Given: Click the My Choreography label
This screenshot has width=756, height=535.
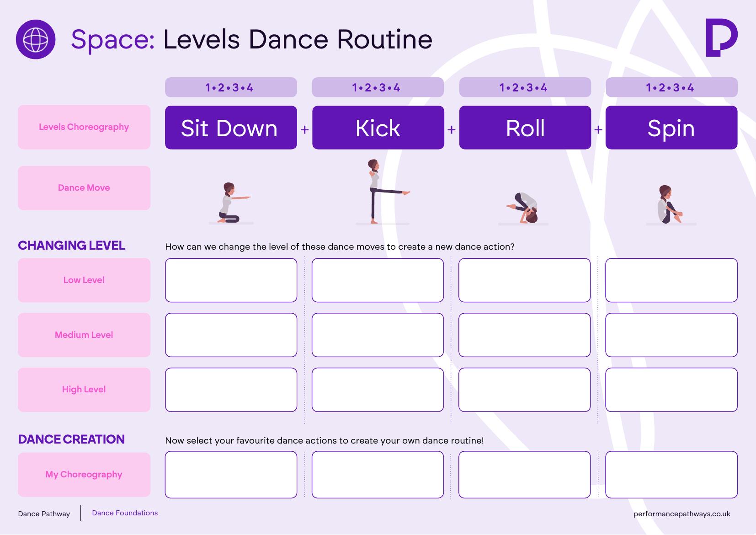Looking at the screenshot, I should coord(84,475).
